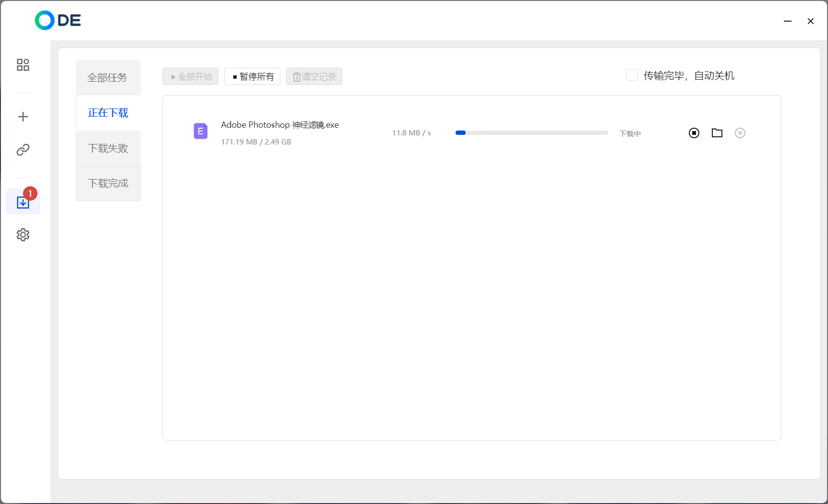828x504 pixels.
Task: Click the download progress bar
Action: (x=531, y=133)
